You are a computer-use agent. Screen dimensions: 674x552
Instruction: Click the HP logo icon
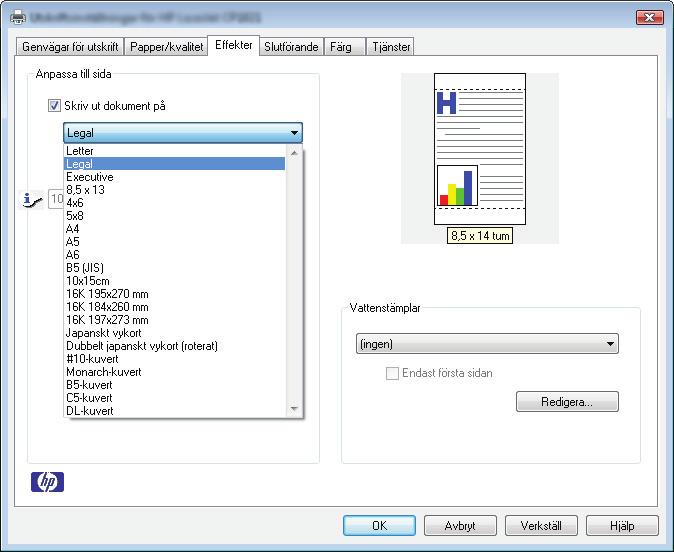pos(47,482)
